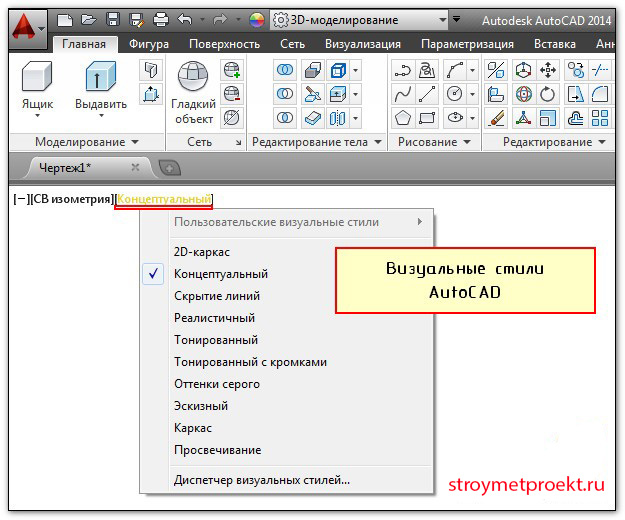
Task: Open the 3D-моделирование workspace dropdown
Action: [358, 20]
